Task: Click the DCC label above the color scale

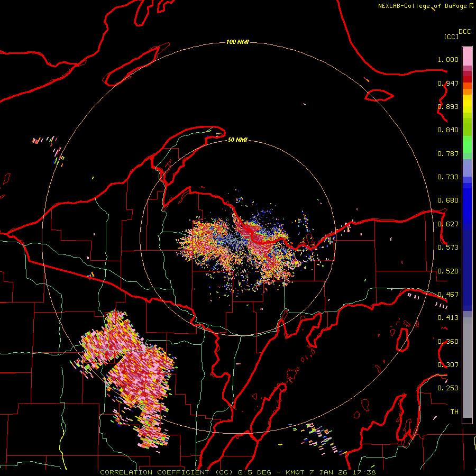Action: [464, 32]
